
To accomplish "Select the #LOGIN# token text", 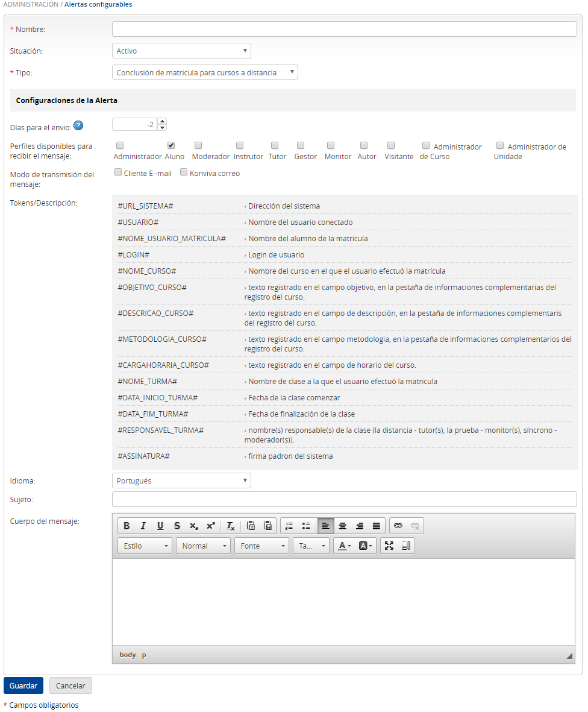I will 133,255.
